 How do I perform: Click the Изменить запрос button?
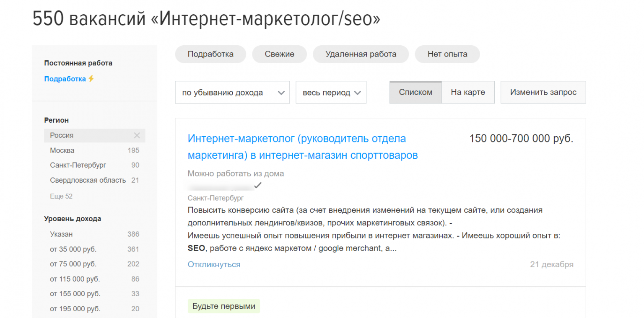click(x=543, y=92)
